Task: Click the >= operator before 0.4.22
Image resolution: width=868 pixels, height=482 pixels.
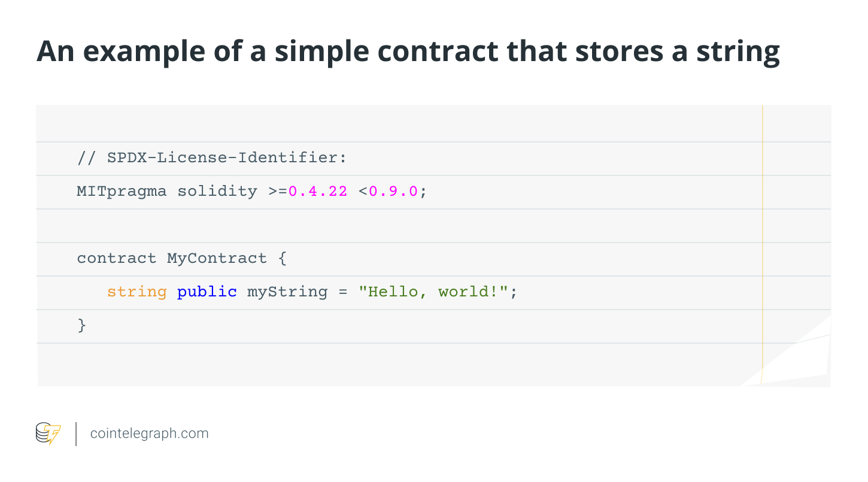Action: pyautogui.click(x=278, y=192)
